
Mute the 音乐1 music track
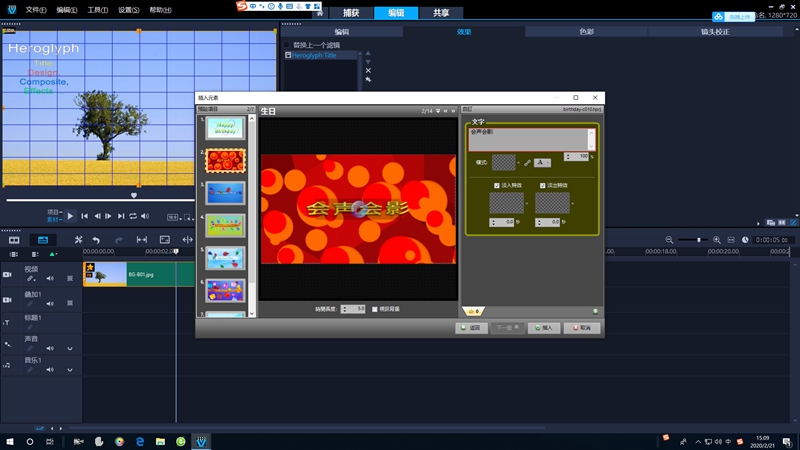pos(50,369)
